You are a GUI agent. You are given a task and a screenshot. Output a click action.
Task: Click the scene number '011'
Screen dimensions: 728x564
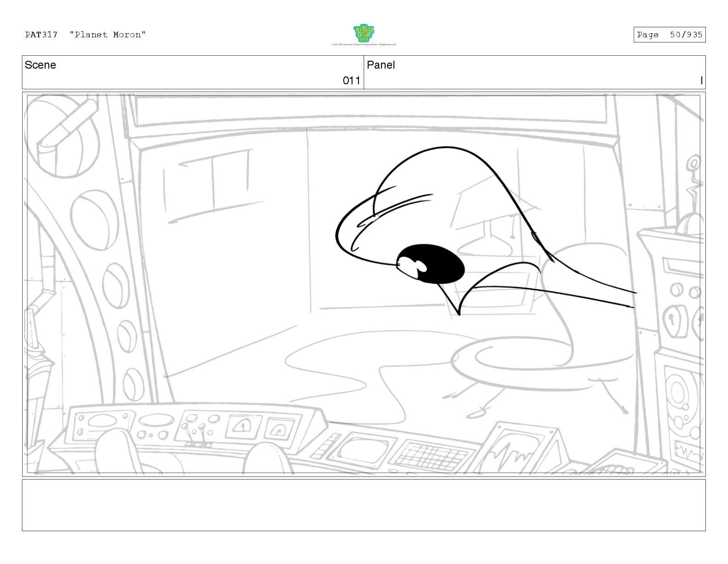point(352,81)
